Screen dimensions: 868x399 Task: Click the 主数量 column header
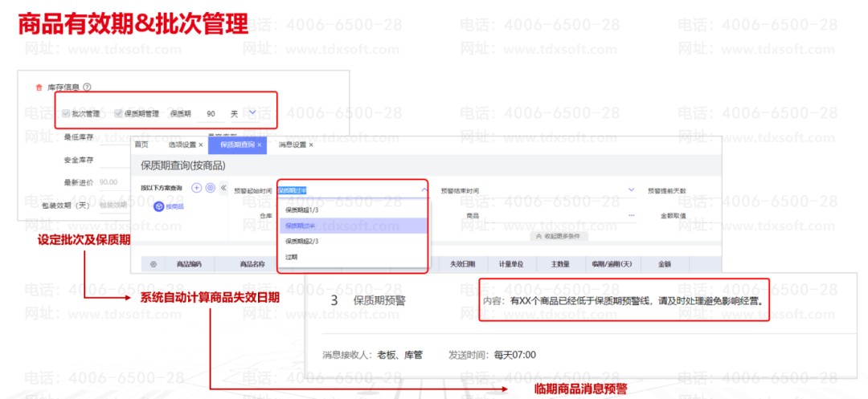click(560, 264)
